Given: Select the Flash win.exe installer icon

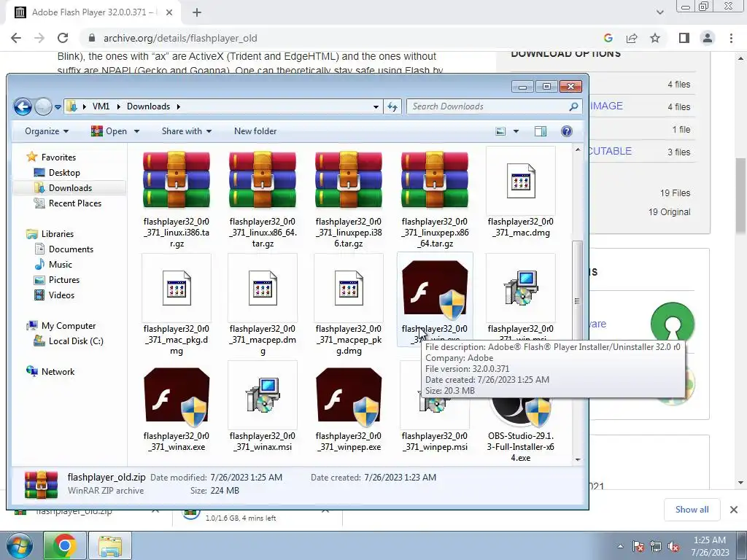Looking at the screenshot, I should point(435,288).
